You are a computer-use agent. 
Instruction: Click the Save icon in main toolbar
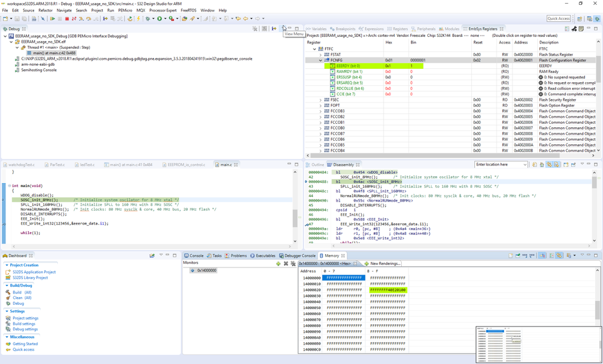18,19
